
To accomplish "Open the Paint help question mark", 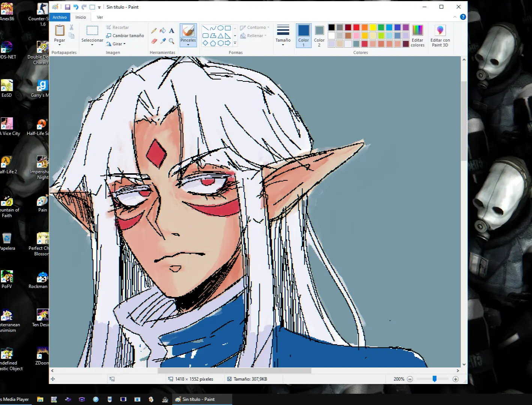I will (x=463, y=17).
